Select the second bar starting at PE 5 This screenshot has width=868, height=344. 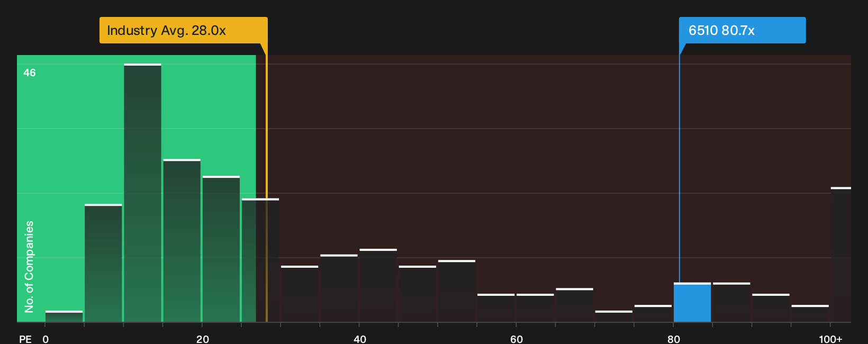[x=103, y=263]
